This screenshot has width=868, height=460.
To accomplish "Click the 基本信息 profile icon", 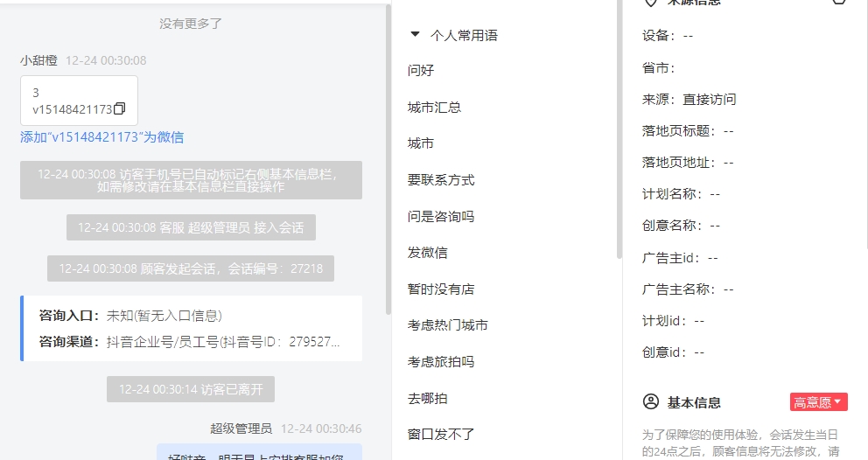I will coord(651,402).
